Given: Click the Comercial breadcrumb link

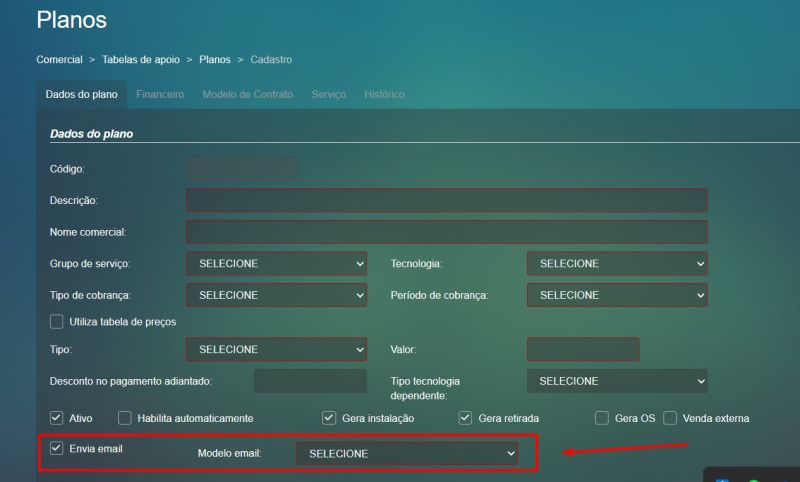Looking at the screenshot, I should 59,60.
